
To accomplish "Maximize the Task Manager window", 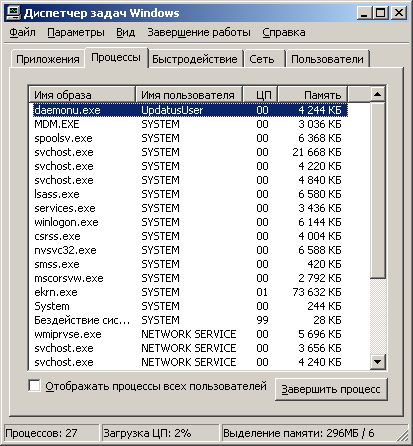I will pyautogui.click(x=380, y=13).
